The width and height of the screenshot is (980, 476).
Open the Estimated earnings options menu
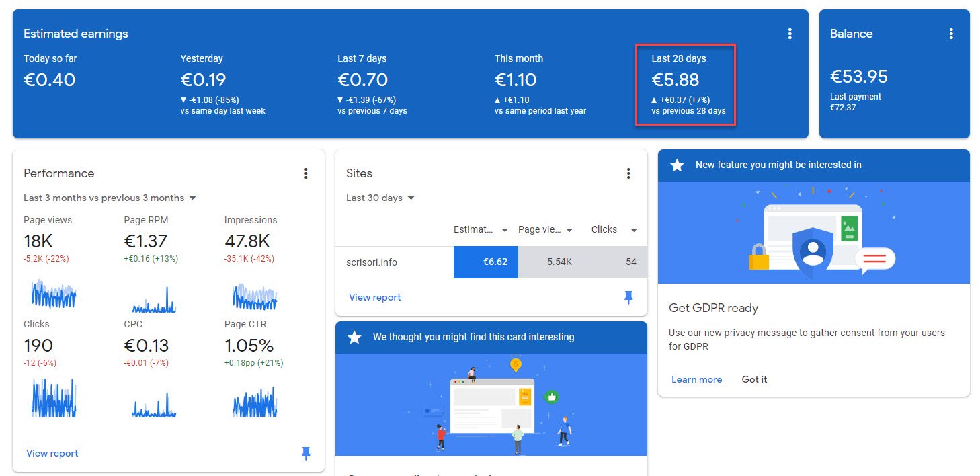790,33
